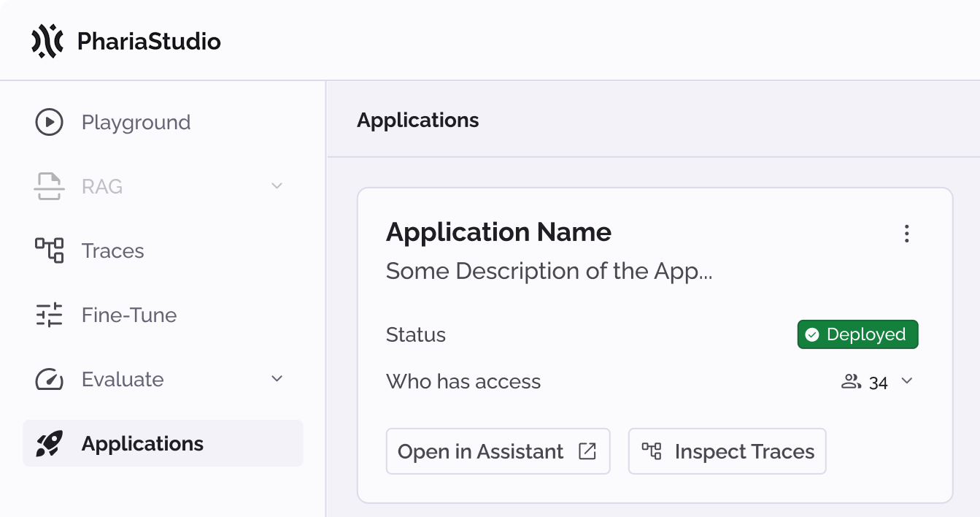Image resolution: width=980 pixels, height=517 pixels.
Task: Expand the Evaluate section chevron
Action: pyautogui.click(x=277, y=379)
